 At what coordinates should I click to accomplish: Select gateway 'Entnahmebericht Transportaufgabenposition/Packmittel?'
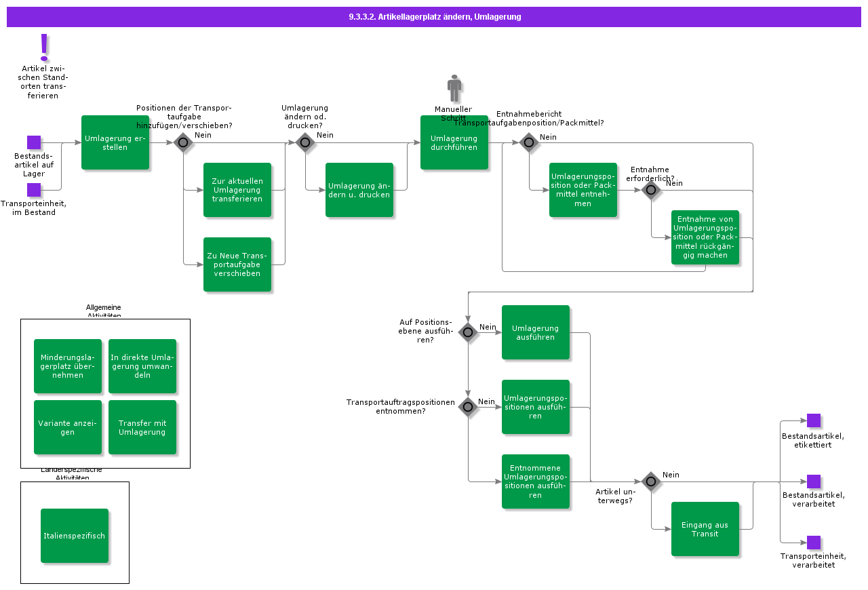[529, 142]
